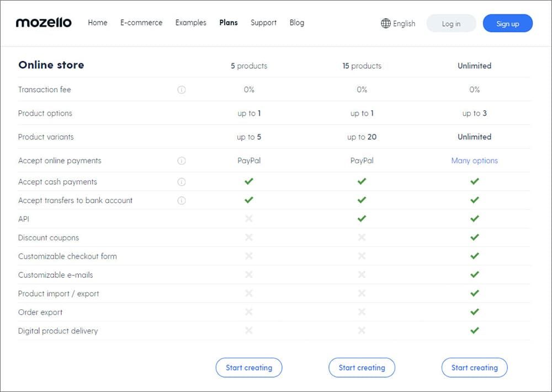Click the Unlimited product variants value
Image resolution: width=552 pixels, height=392 pixels.
[x=475, y=137]
